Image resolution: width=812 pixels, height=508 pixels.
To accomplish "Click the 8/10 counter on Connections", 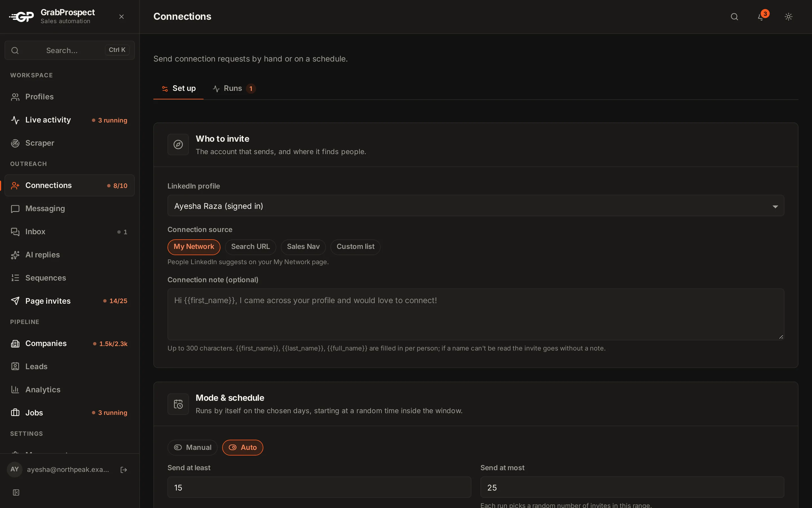I will pyautogui.click(x=117, y=185).
